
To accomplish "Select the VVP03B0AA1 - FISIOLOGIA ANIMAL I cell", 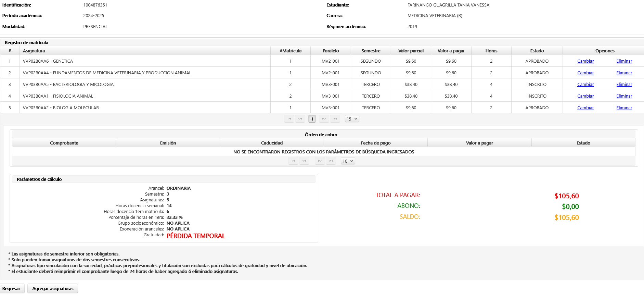I will tap(145, 96).
